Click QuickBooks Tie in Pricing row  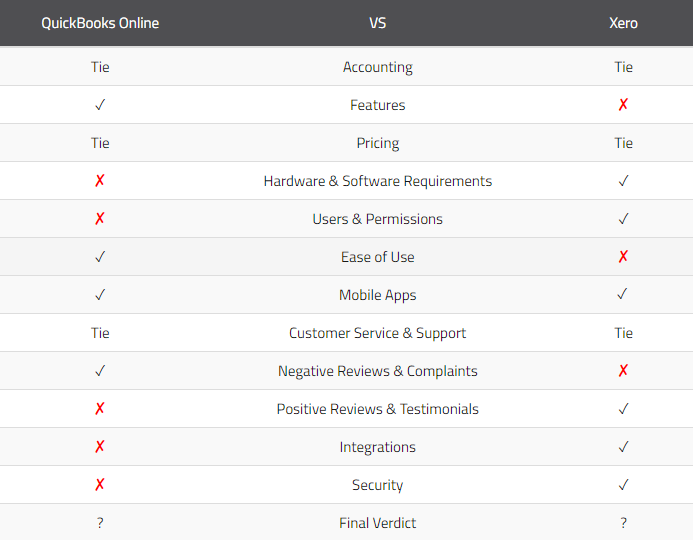(100, 143)
